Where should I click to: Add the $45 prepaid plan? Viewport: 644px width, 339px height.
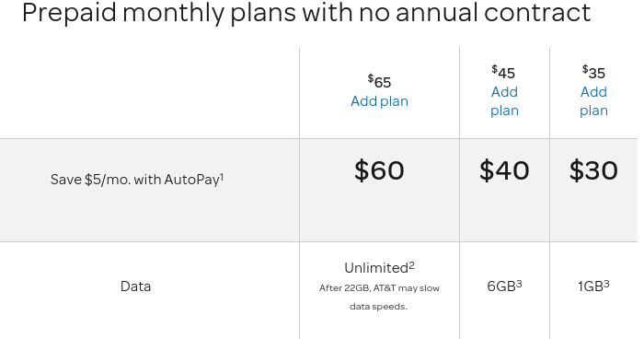pos(504,101)
